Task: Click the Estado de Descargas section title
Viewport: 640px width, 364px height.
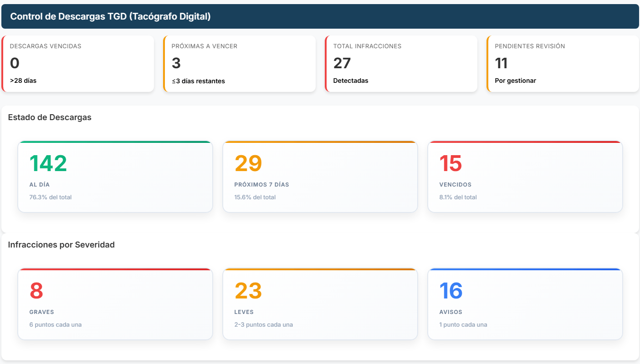Action: click(50, 117)
